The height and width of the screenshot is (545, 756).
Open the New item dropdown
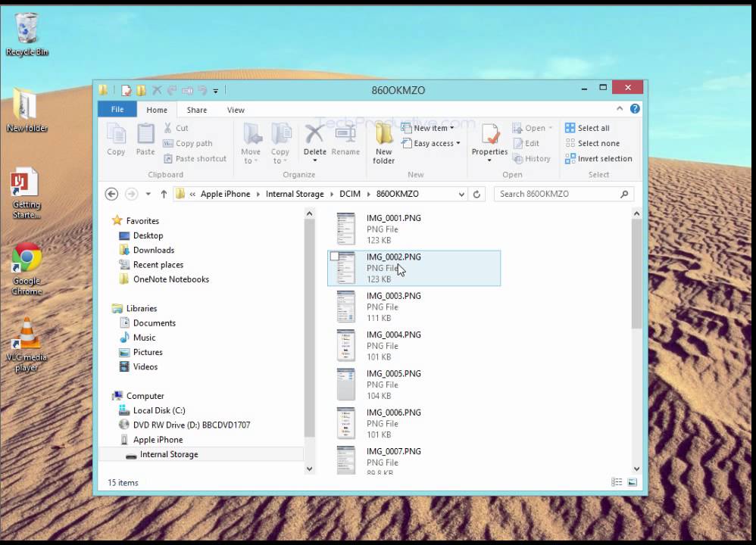428,128
